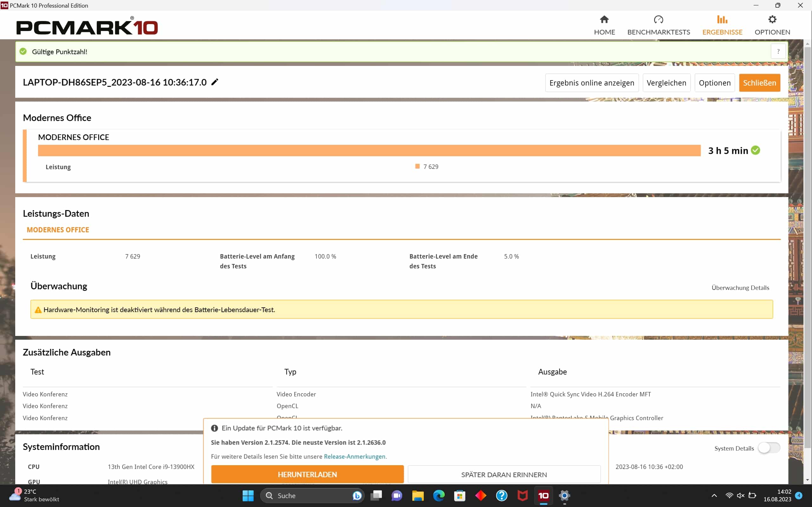Go to Benchmarktests gauge icon
This screenshot has height=507, width=812.
click(x=658, y=20)
